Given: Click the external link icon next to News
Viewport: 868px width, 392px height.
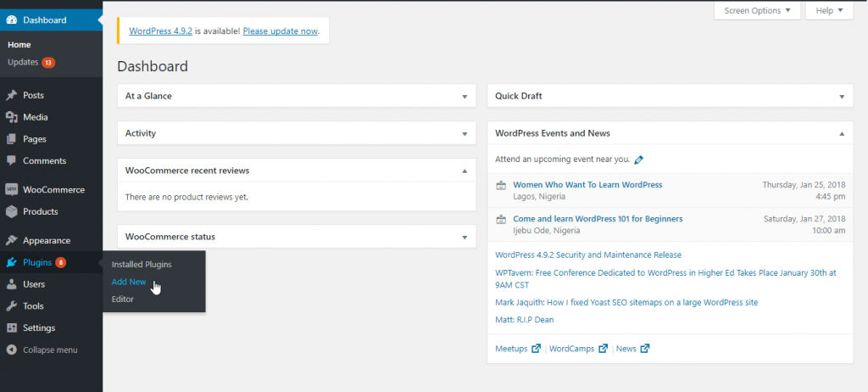Looking at the screenshot, I should click(645, 349).
